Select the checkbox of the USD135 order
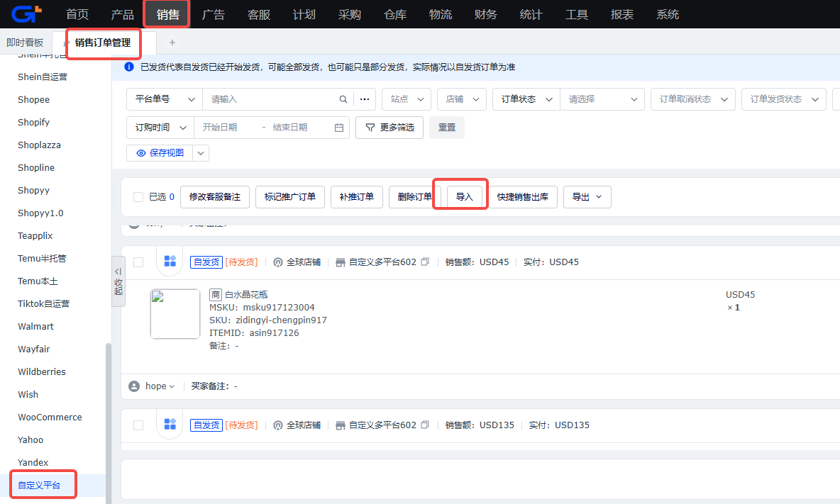 (138, 425)
